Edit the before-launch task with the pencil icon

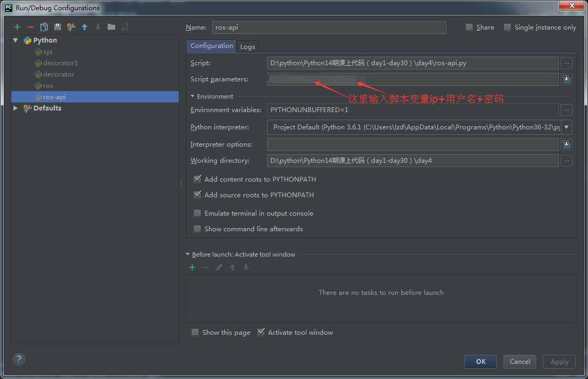click(219, 267)
